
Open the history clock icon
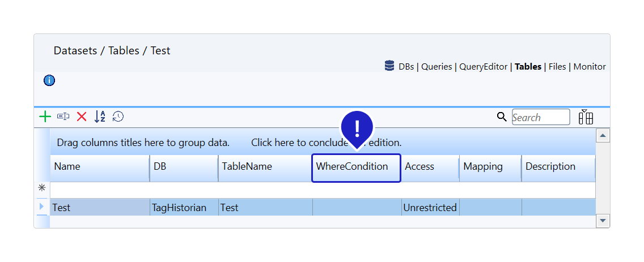point(118,117)
